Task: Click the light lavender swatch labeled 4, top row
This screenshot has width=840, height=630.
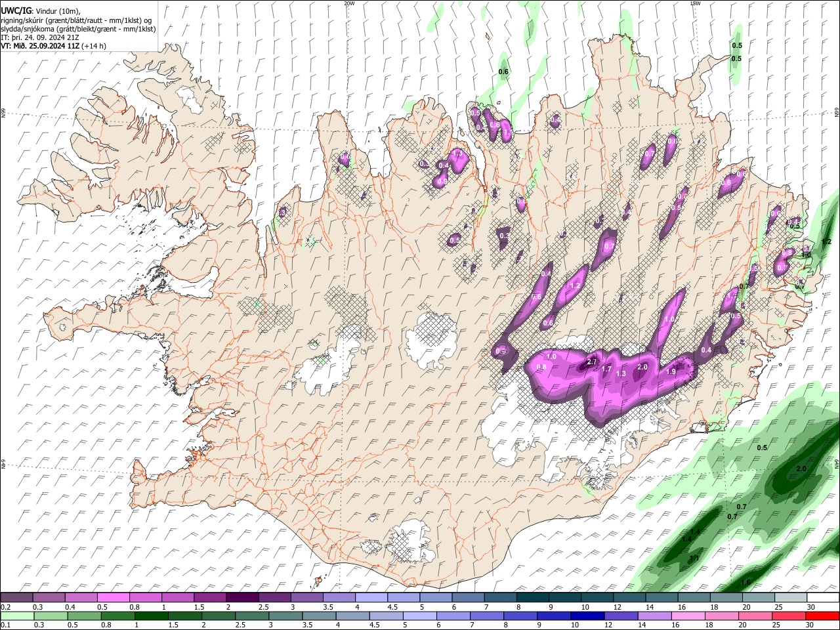Action: pyautogui.click(x=370, y=597)
